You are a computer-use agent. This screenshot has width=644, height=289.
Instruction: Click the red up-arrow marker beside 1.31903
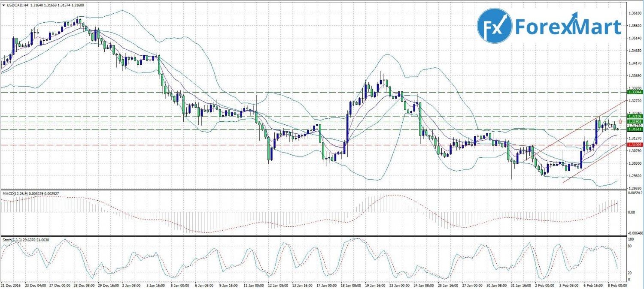(x=620, y=122)
